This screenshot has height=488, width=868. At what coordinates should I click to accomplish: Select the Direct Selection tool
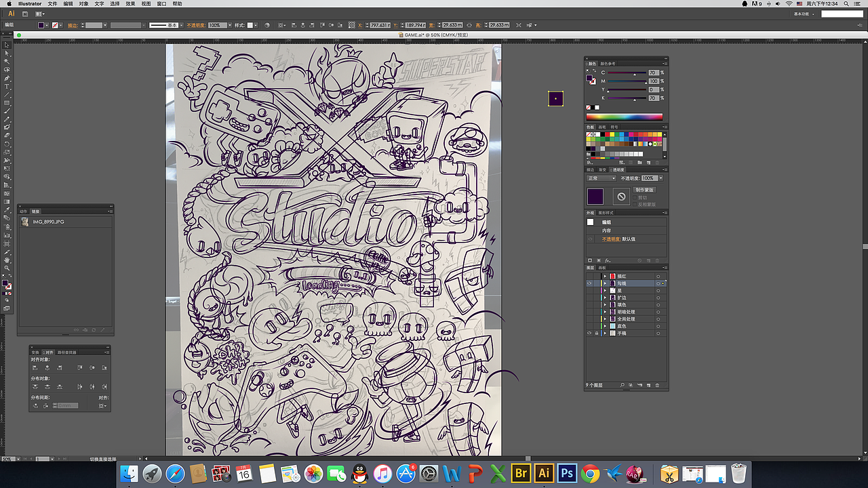pos(7,53)
